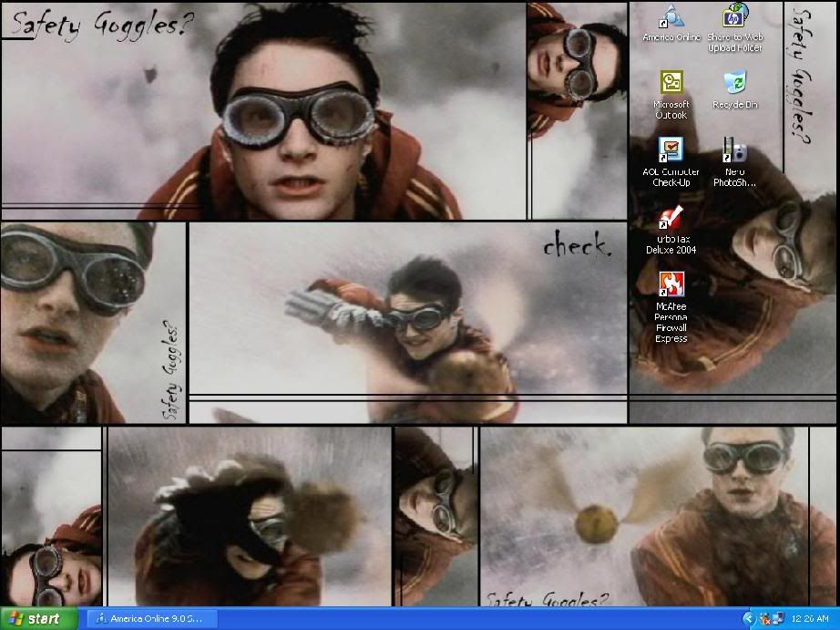Open the America Online desktop shortcut
This screenshot has width=840, height=630.
click(671, 23)
